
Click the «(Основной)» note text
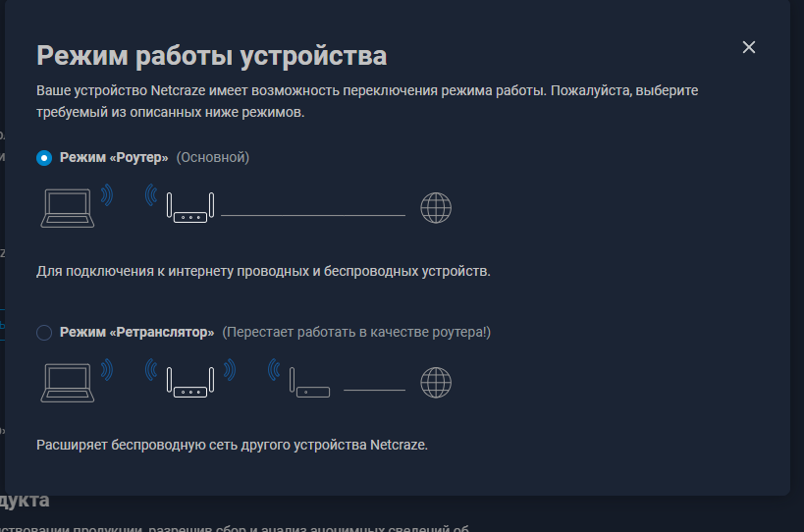(213, 157)
